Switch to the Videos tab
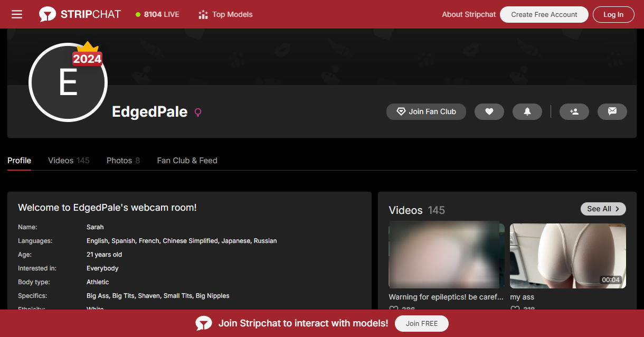The height and width of the screenshot is (337, 644). click(69, 161)
